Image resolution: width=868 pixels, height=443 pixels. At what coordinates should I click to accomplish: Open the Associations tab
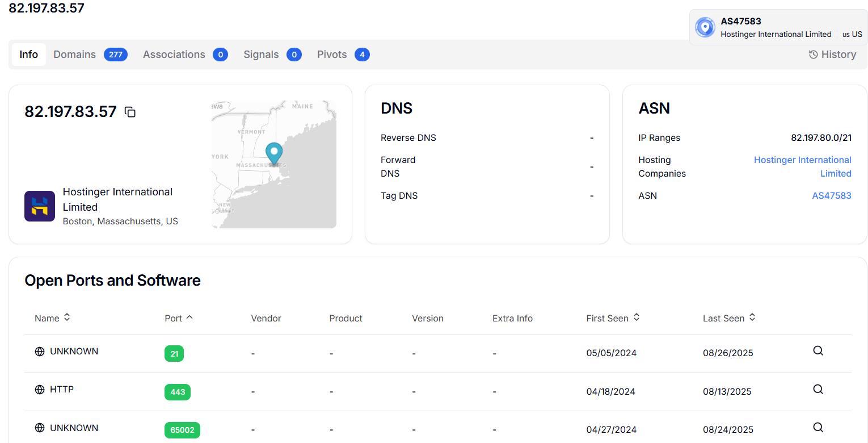tap(186, 55)
